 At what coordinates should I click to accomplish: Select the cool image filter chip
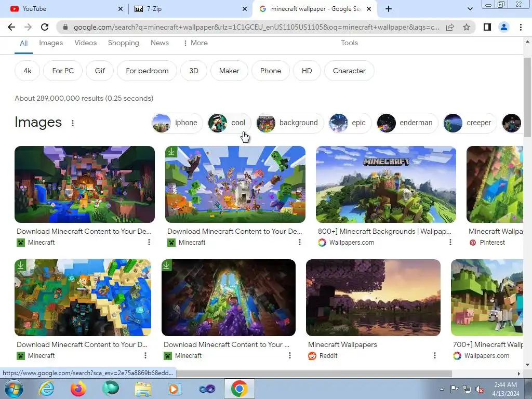click(229, 123)
